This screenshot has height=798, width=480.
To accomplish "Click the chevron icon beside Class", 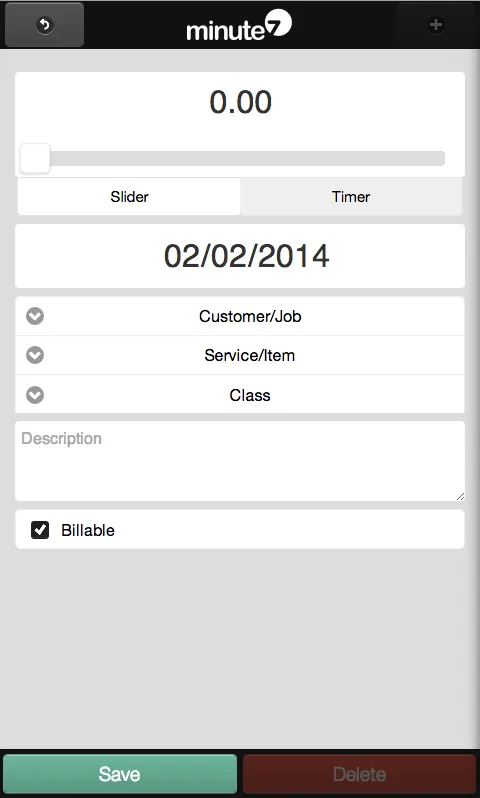I will (x=35, y=395).
